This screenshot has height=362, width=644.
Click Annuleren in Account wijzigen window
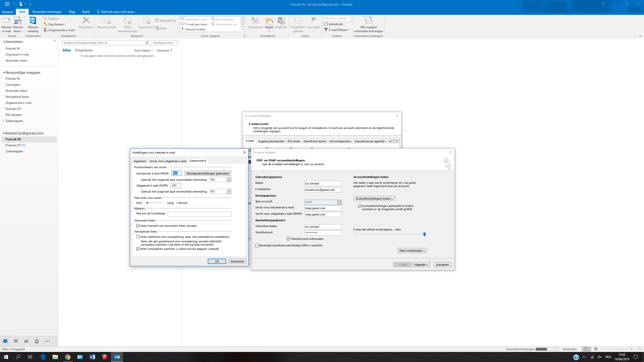point(442,265)
